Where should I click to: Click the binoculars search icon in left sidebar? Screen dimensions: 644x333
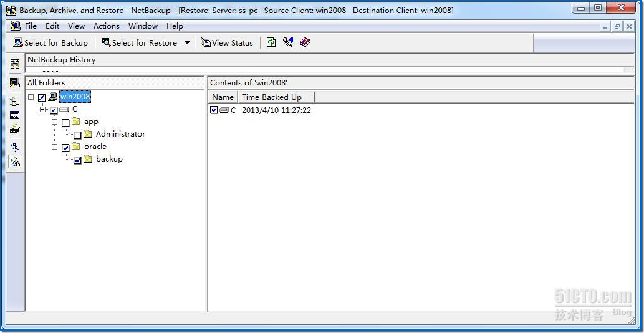point(15,64)
